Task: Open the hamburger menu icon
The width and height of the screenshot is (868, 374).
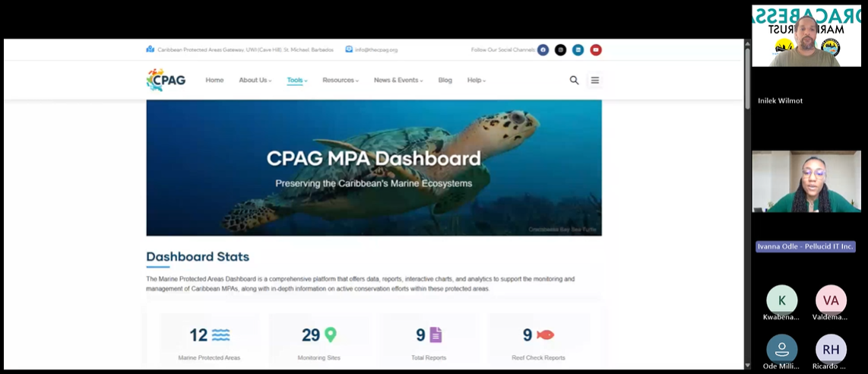Action: click(595, 80)
